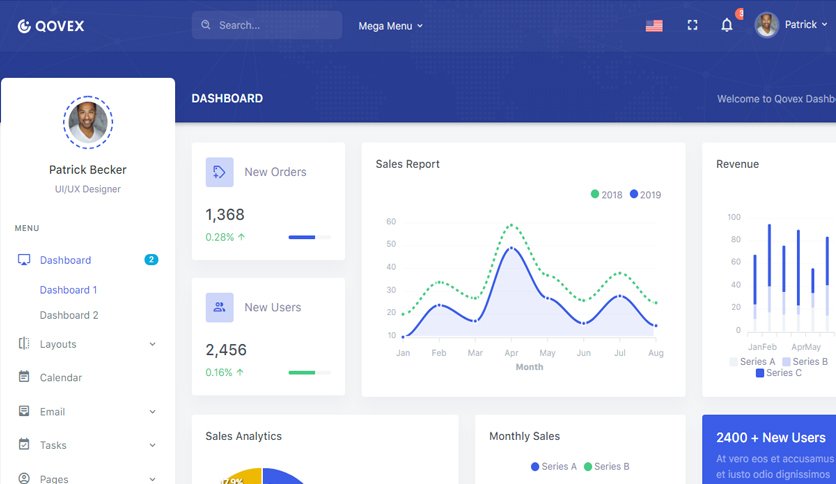Click Patrick's small avatar in header
The width and height of the screenshot is (836, 484).
[767, 25]
